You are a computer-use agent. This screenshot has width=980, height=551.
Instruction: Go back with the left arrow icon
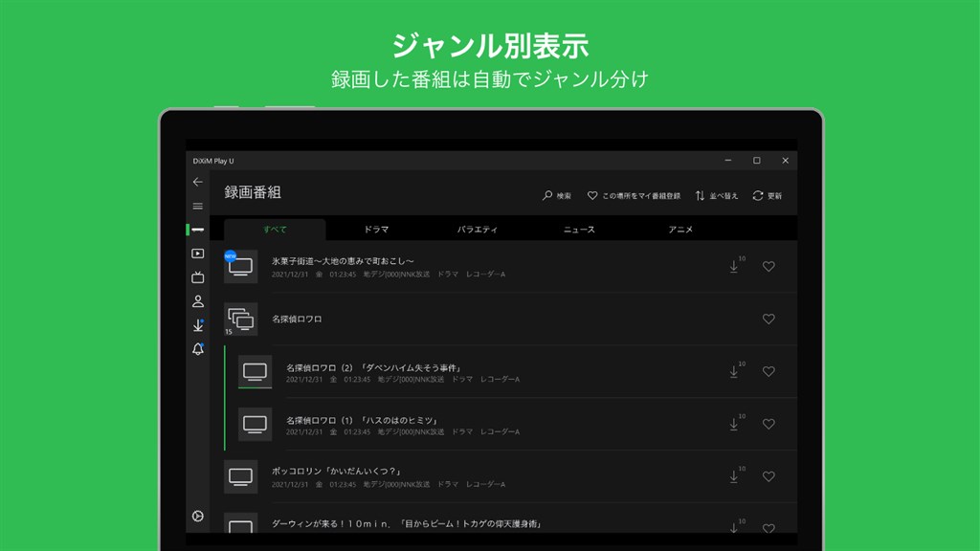pos(197,182)
